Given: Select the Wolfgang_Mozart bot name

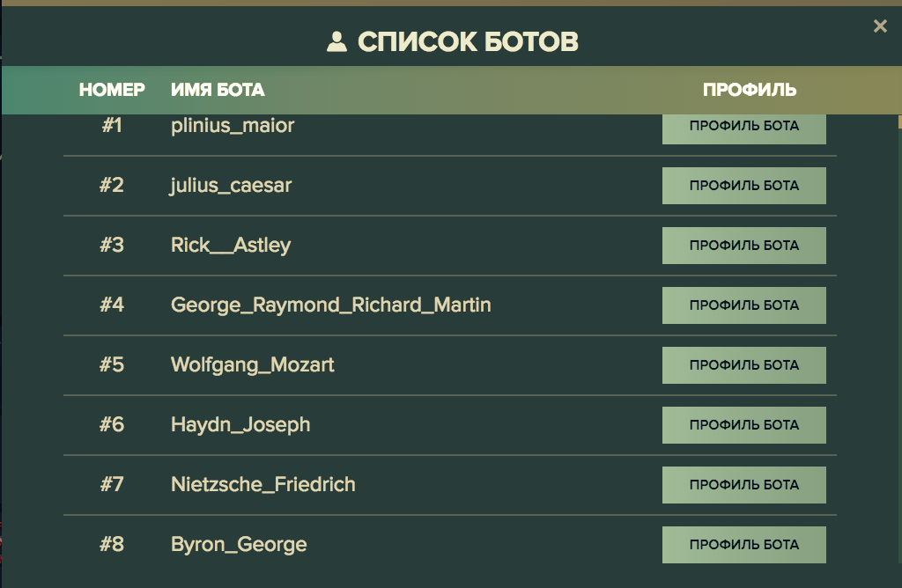Looking at the screenshot, I should click(x=252, y=365).
